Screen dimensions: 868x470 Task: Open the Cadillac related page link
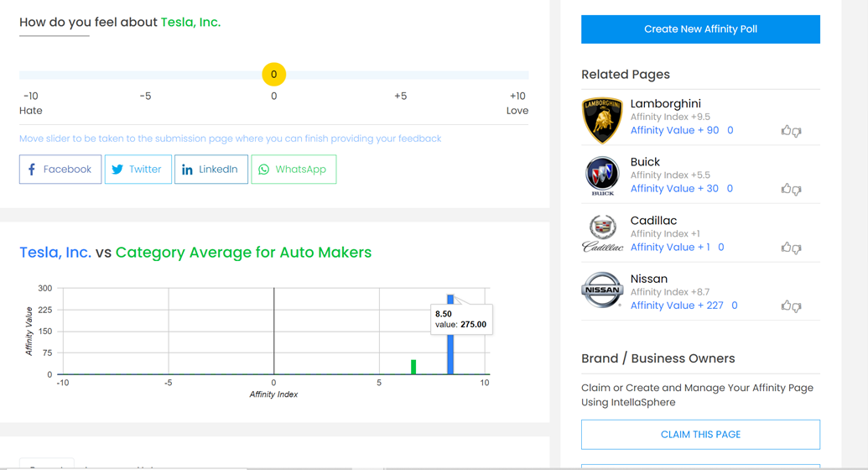653,221
